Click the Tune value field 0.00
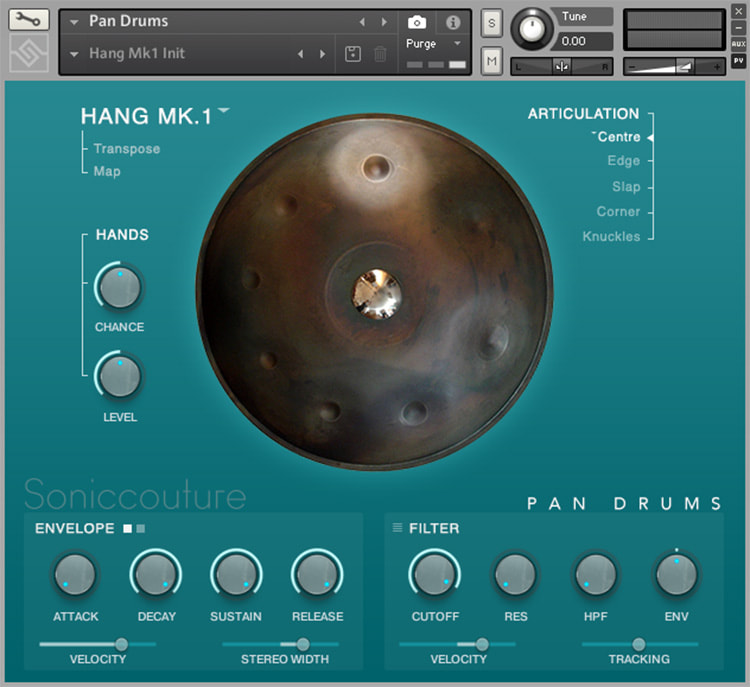 [x=583, y=41]
